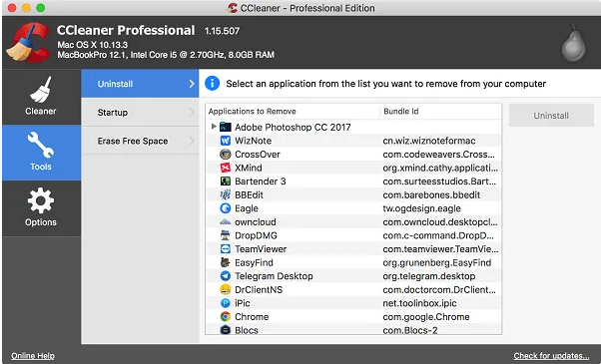Click bundle id tw.ogdesign.eagle

(421, 208)
